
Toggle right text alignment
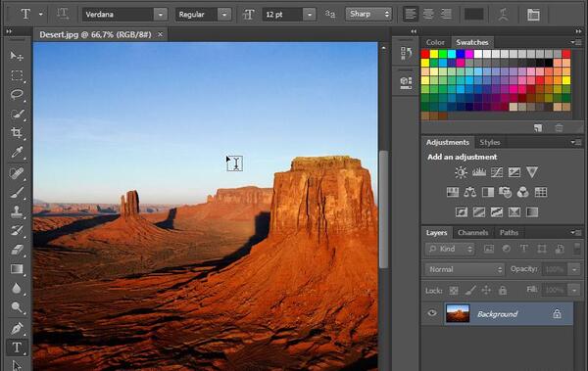pyautogui.click(x=446, y=15)
